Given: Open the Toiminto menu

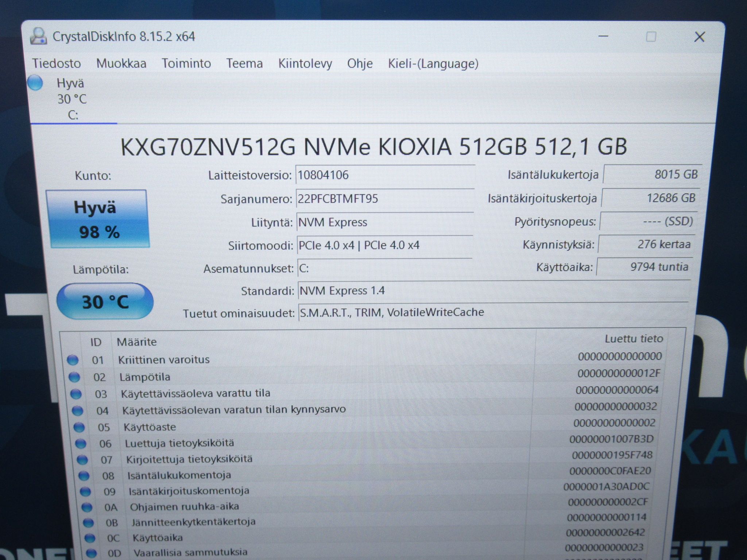Looking at the screenshot, I should [x=186, y=63].
